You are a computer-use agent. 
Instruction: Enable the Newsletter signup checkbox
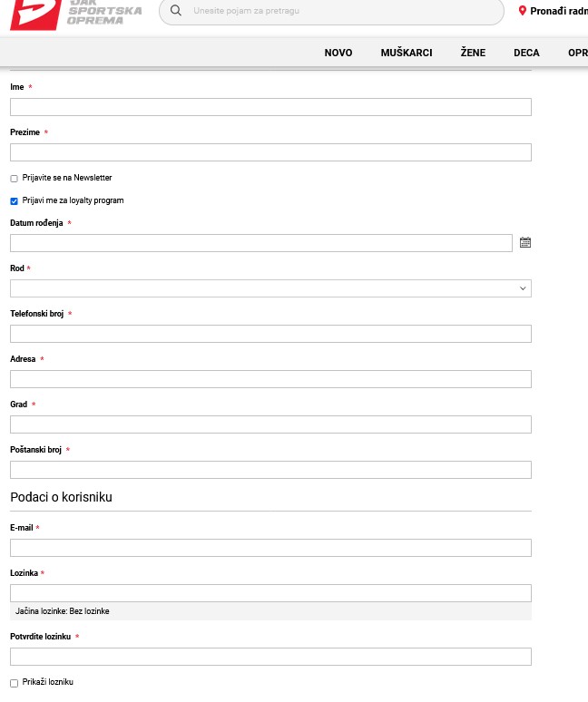[x=14, y=179]
